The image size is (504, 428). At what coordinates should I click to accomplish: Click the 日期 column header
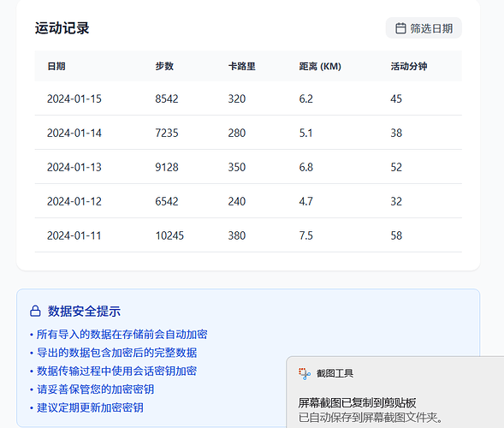[56, 66]
